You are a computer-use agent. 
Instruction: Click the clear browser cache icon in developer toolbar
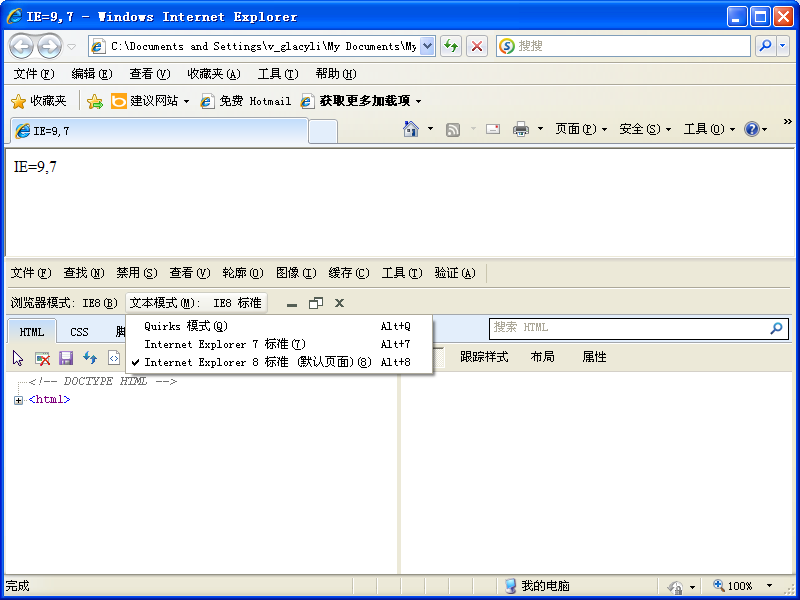[x=42, y=358]
